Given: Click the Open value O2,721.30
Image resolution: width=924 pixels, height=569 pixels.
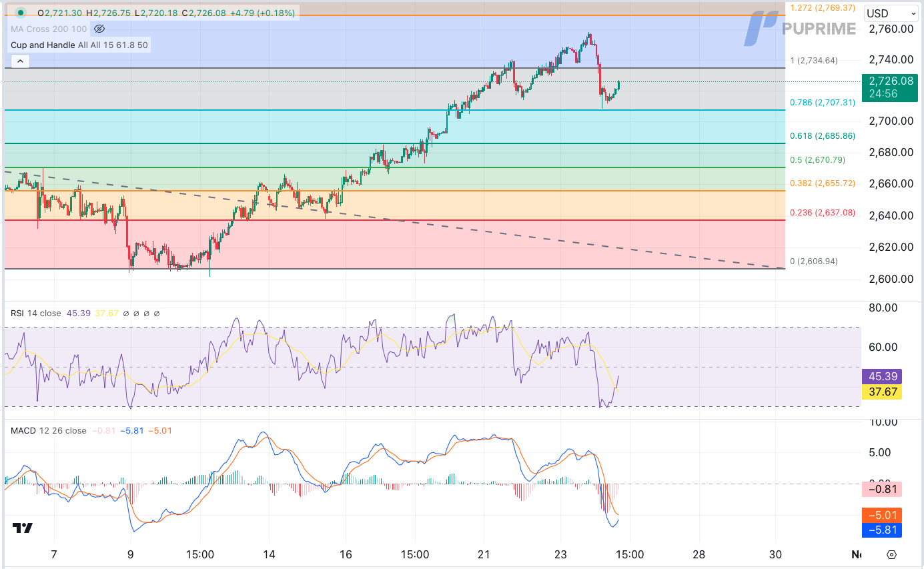Looking at the screenshot, I should click(60, 13).
